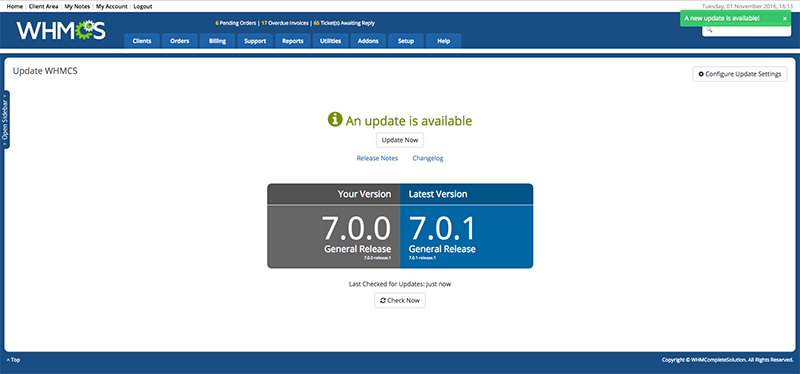The image size is (800, 374).
Task: Click An update is available heading
Action: tap(409, 121)
